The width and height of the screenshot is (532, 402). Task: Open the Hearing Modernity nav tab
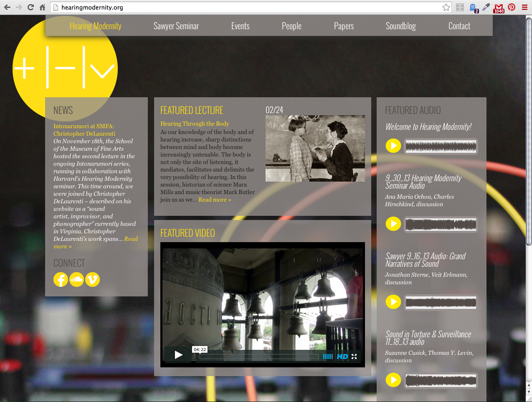95,26
